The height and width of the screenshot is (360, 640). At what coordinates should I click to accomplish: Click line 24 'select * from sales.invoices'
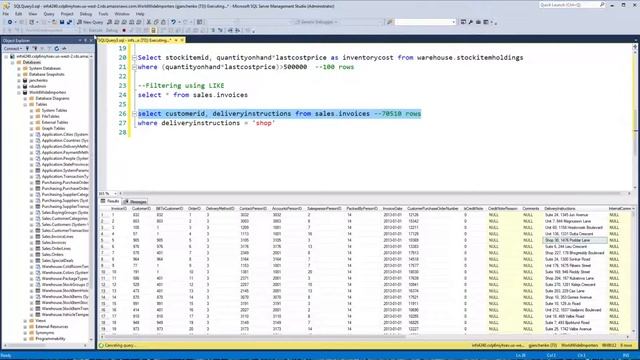click(x=193, y=95)
